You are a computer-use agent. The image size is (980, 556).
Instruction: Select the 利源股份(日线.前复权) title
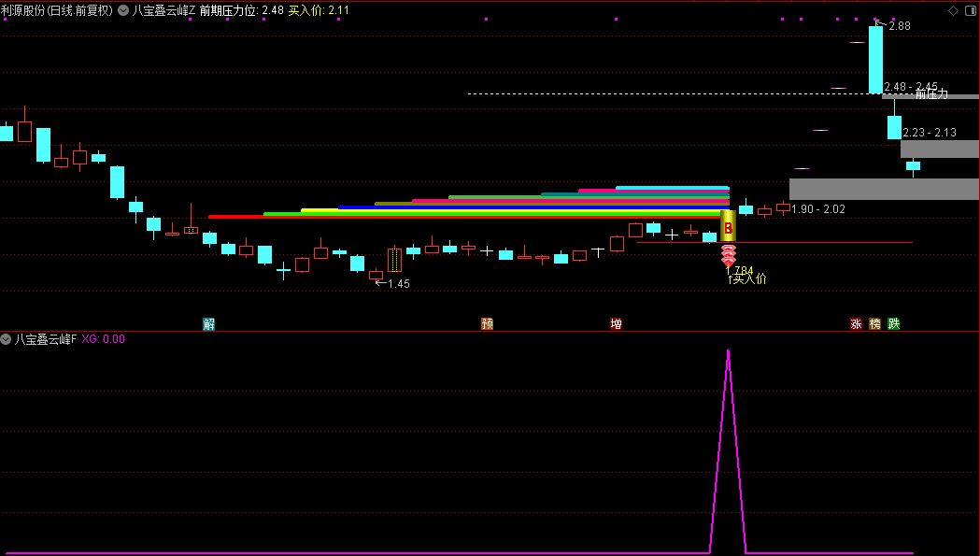pos(57,10)
